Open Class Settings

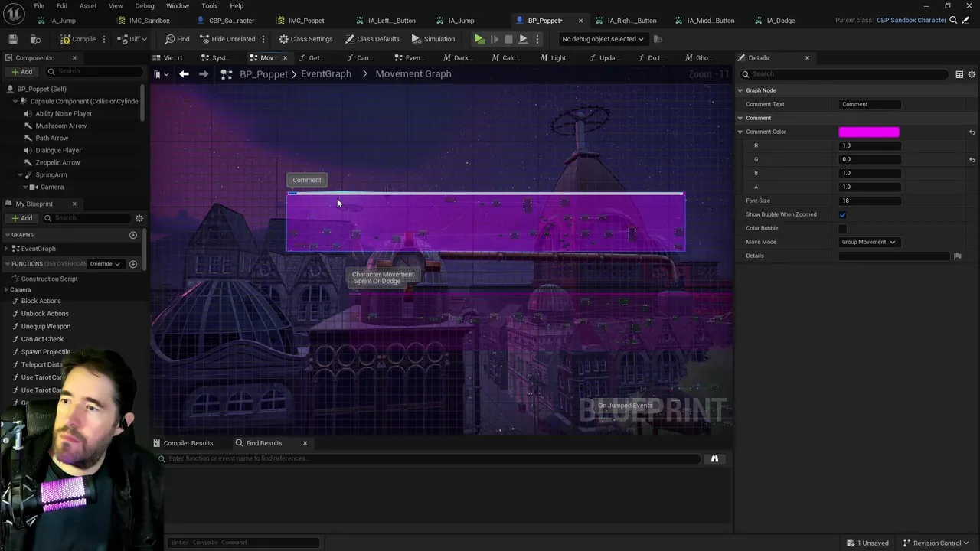point(305,39)
